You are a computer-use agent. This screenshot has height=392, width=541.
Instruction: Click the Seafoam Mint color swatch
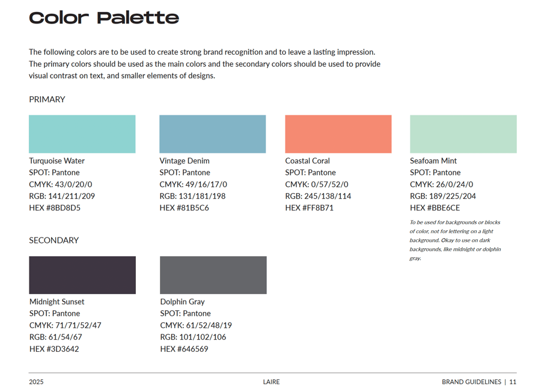click(x=463, y=134)
